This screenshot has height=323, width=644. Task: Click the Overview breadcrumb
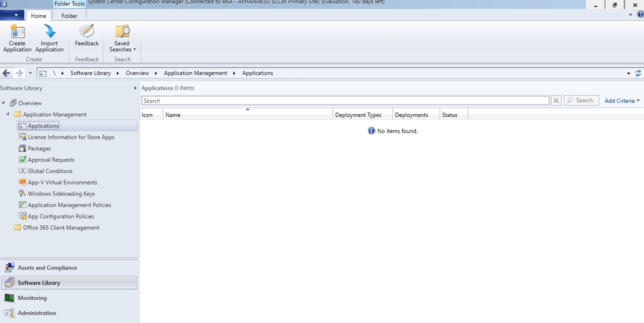click(137, 73)
